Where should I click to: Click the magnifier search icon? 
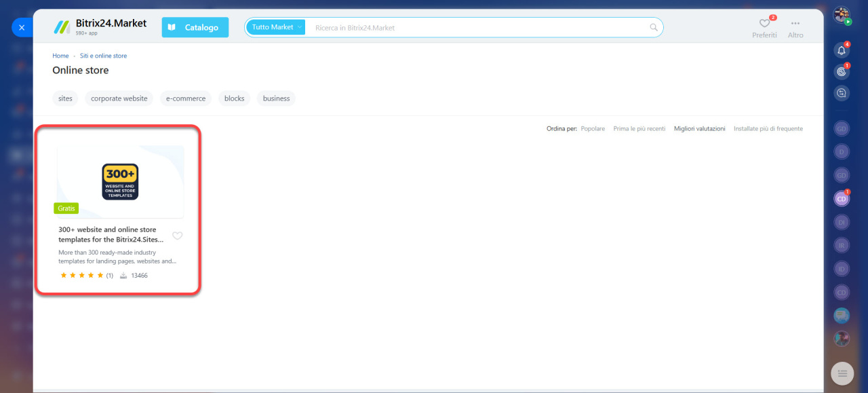[654, 28]
